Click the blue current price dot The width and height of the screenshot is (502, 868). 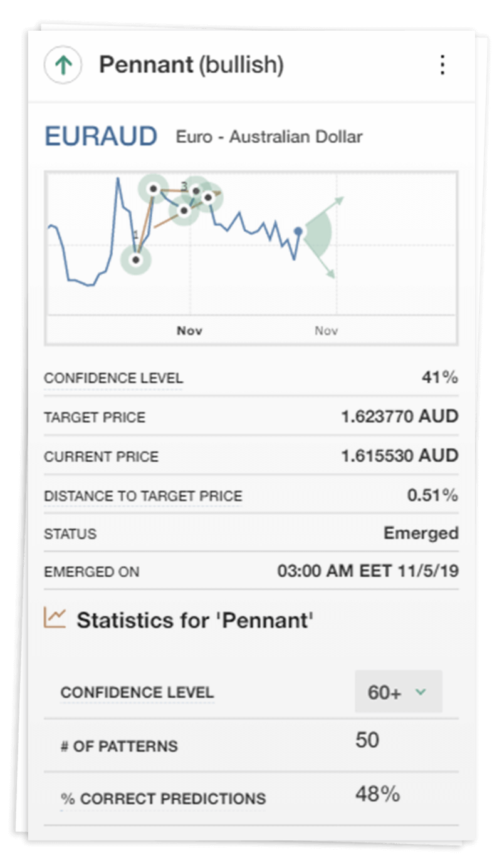coord(298,232)
